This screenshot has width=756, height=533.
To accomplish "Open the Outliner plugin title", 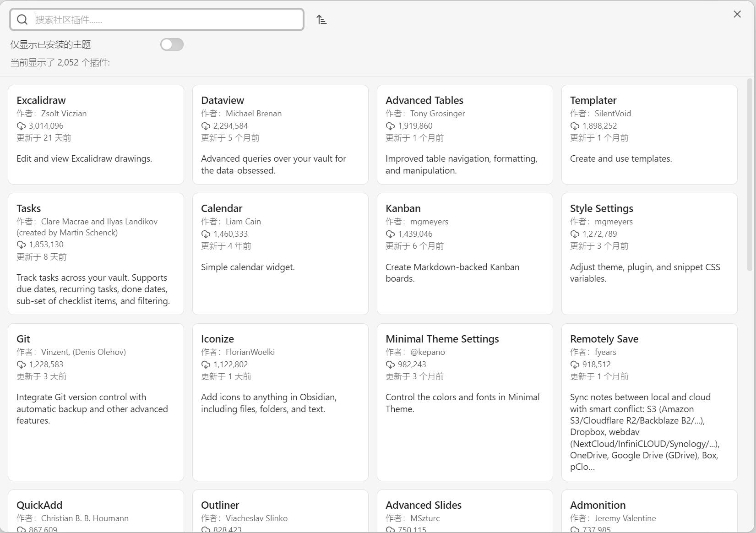I will pos(220,505).
